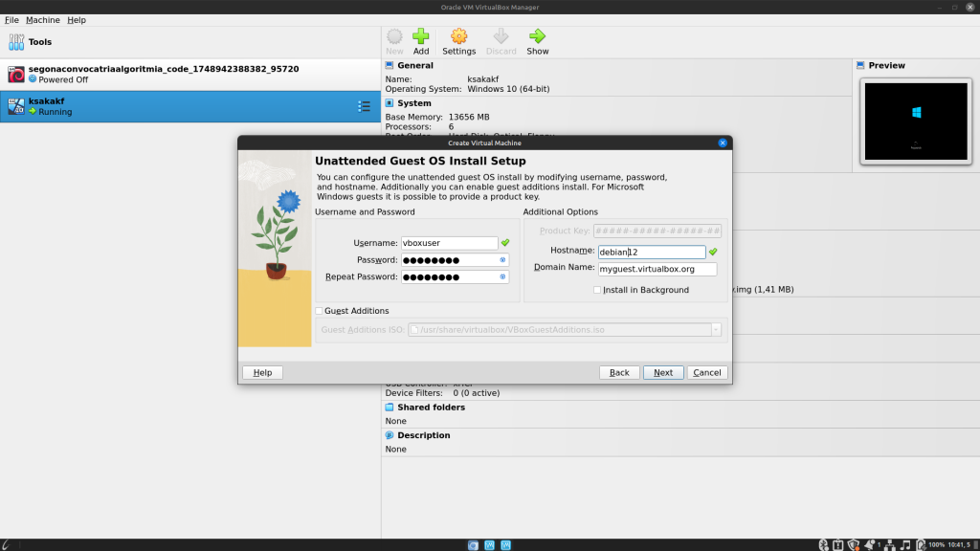Open the battery tray icon
This screenshot has height=551, width=980.
pos(921,544)
